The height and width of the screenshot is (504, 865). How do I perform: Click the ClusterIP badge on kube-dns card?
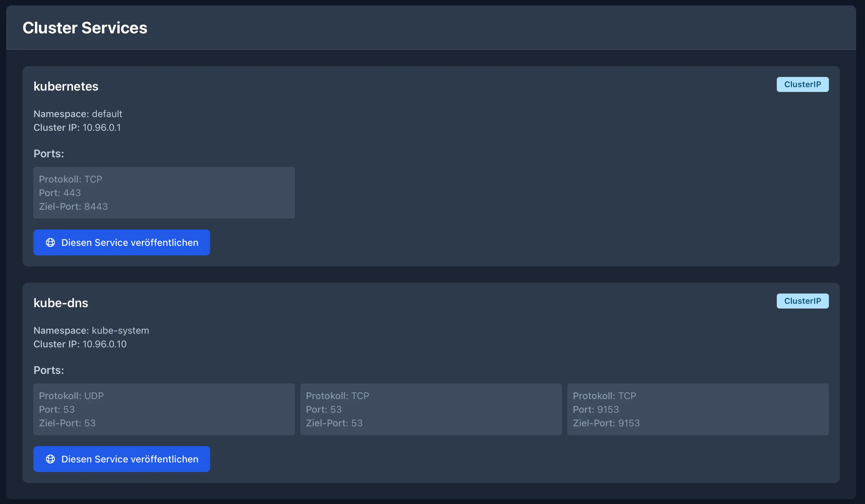click(803, 301)
